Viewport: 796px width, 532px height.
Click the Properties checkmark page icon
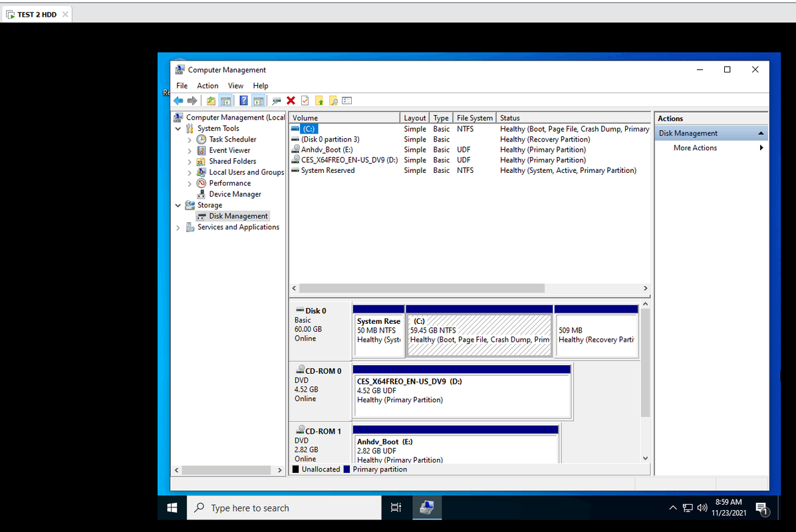305,100
